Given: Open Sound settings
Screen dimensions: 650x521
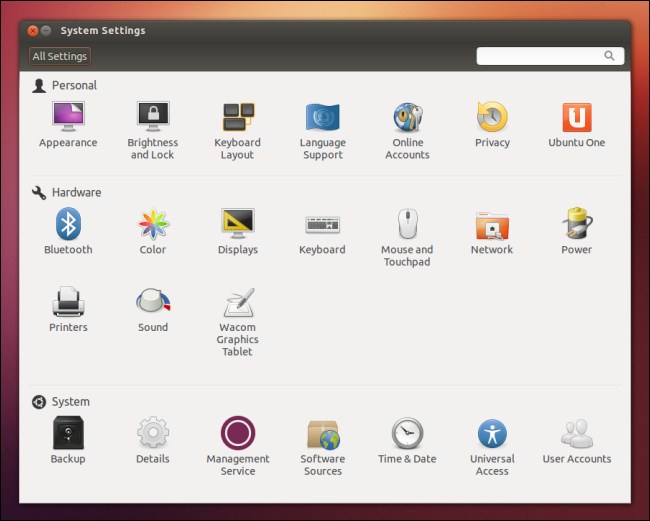Looking at the screenshot, I should pos(153,309).
